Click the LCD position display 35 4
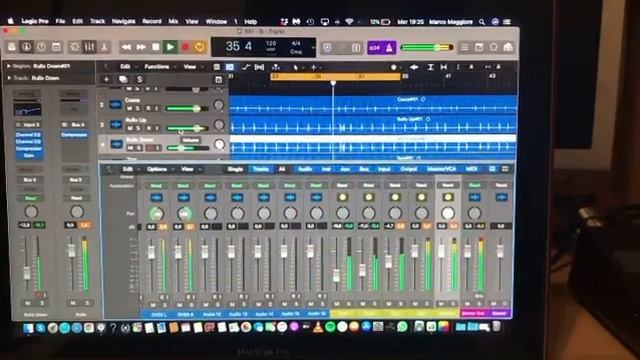 (239, 46)
